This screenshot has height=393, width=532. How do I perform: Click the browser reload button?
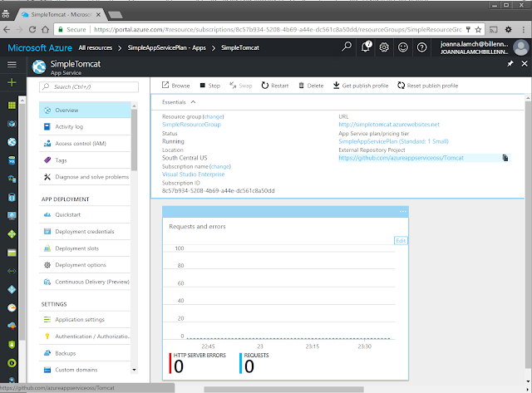pyautogui.click(x=32, y=30)
